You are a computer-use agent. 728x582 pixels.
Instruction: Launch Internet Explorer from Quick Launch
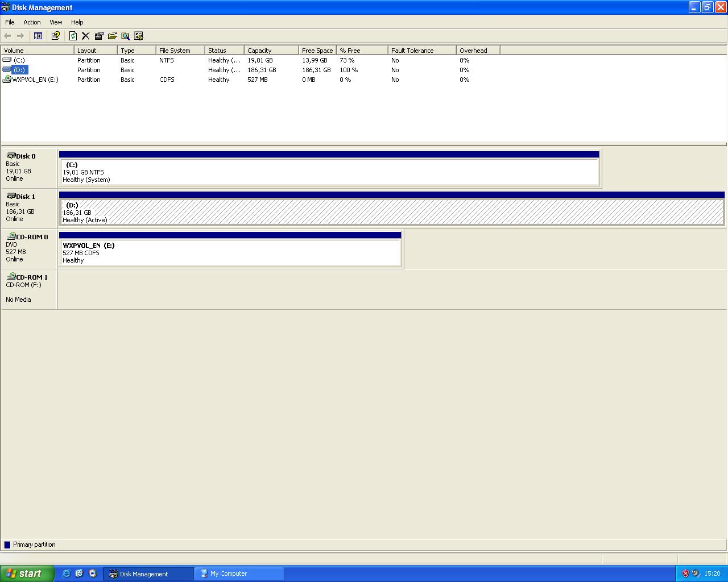[66, 573]
